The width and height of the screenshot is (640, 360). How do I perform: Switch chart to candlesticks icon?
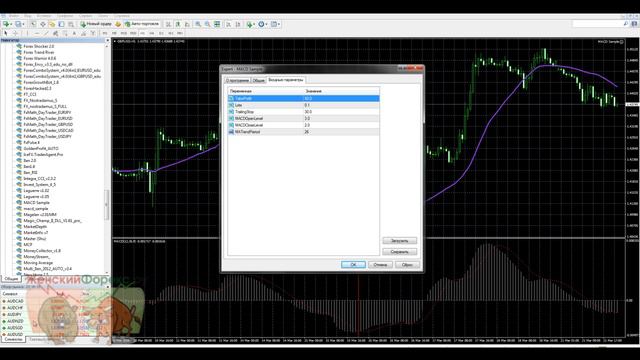click(178, 24)
